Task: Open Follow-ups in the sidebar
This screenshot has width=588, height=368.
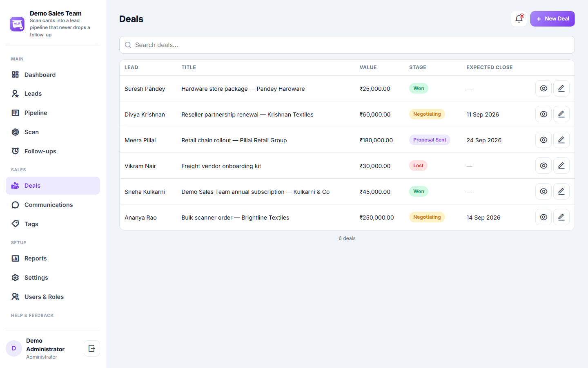Action: coord(53,151)
